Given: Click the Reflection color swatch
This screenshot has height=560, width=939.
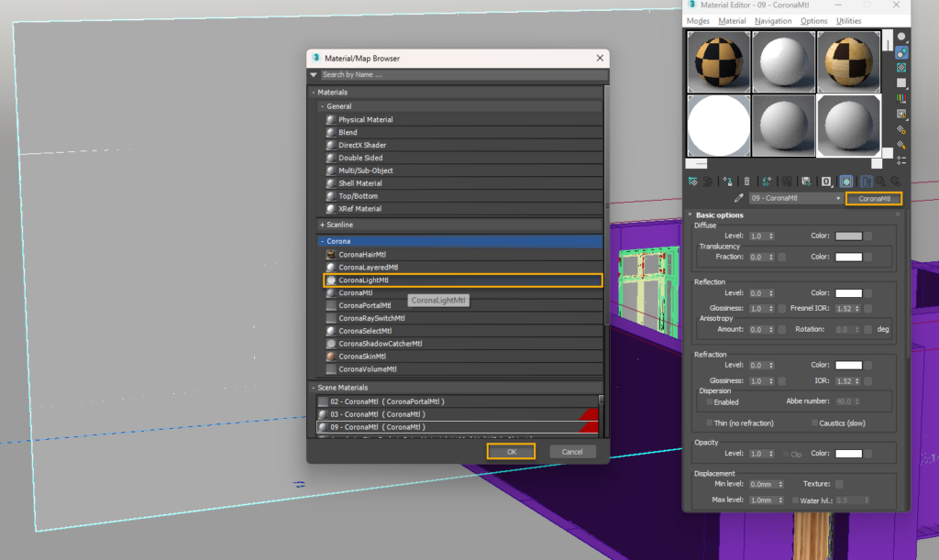Looking at the screenshot, I should coord(848,293).
